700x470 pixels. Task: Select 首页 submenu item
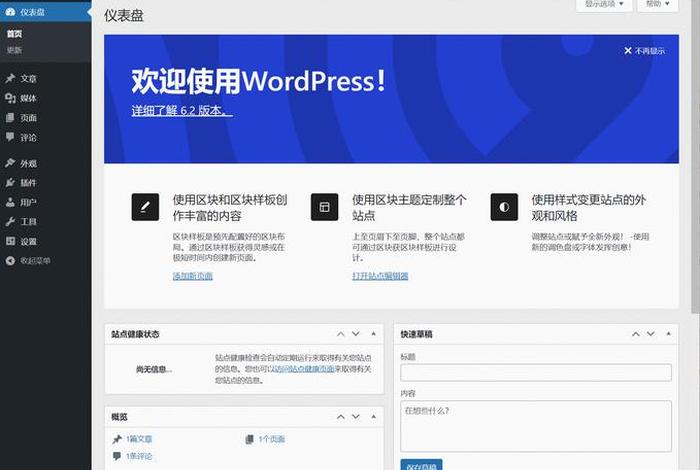14,34
